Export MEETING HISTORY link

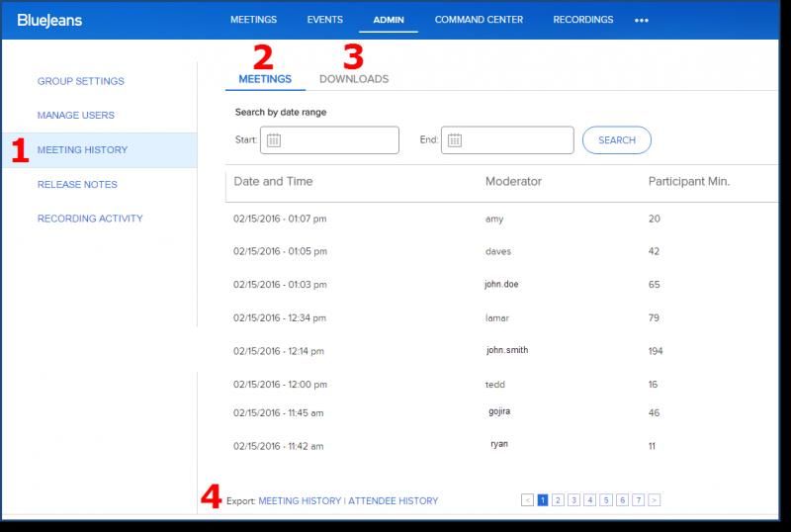tap(300, 500)
